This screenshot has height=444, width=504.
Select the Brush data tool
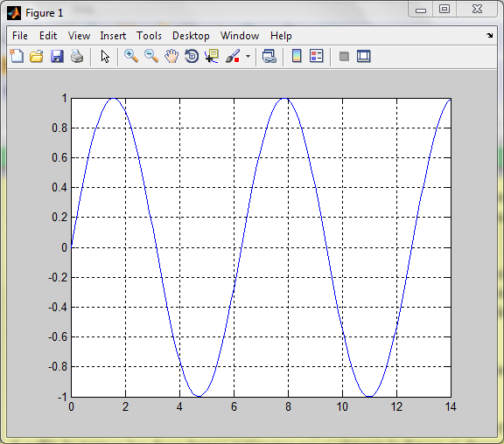[x=233, y=56]
